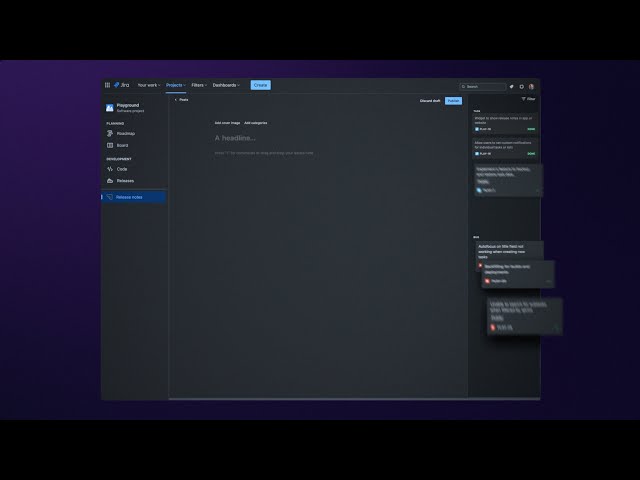
Task: Open the Filter control in issues panel
Action: click(528, 99)
